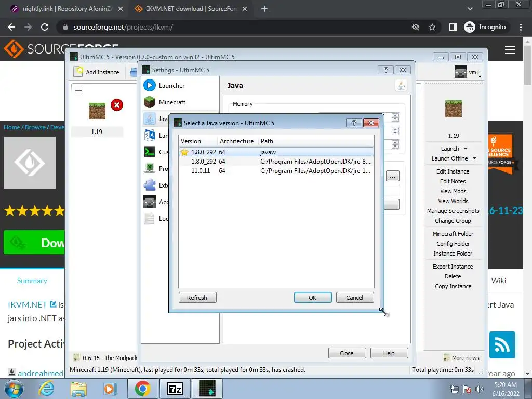The height and width of the screenshot is (399, 532).
Task: Click the Java settings icon in sidebar
Action: click(150, 118)
